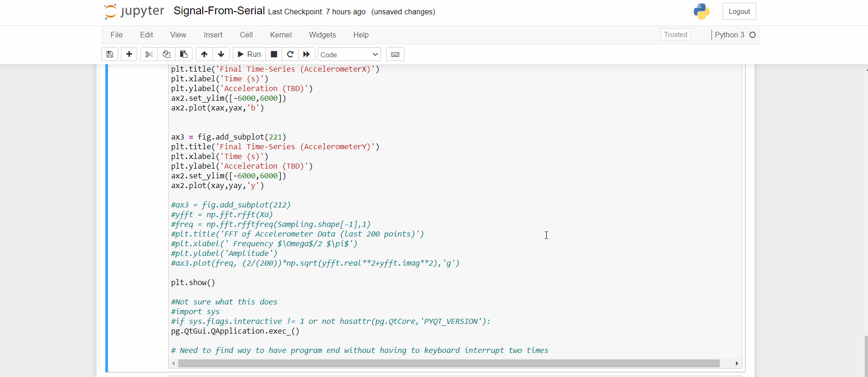This screenshot has height=377, width=868.
Task: Open the command palette keyboard icon
Action: pyautogui.click(x=395, y=55)
